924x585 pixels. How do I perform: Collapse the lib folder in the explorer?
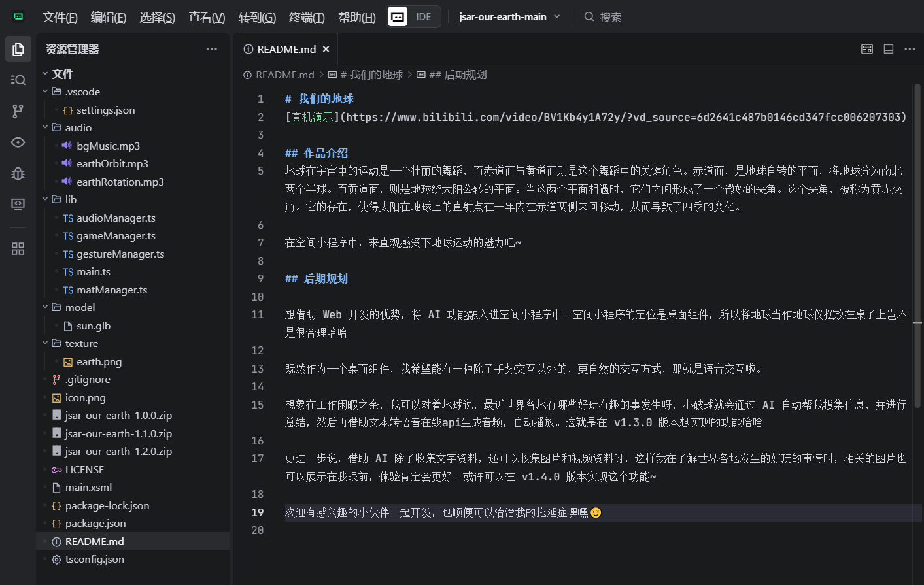(45, 199)
